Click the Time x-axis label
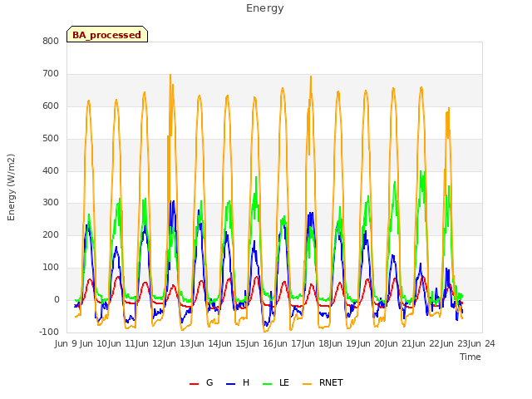Screen dimensions: 532x399 [470, 357]
